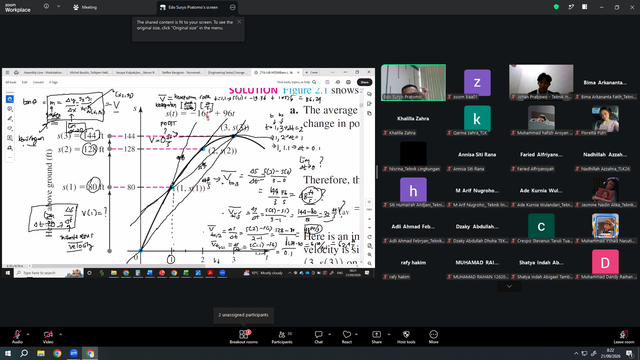Click the zoom-in magnifier at PDF bottom right

(x=369, y=255)
